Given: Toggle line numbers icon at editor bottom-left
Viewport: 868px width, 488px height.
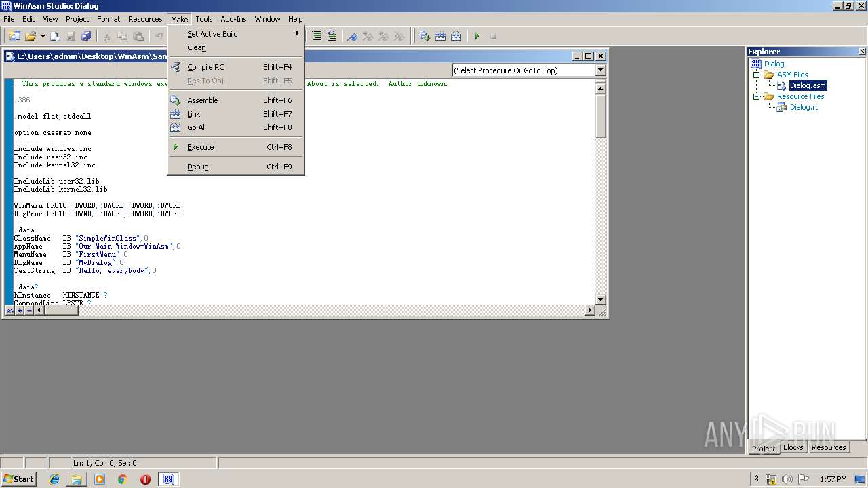Looking at the screenshot, I should pyautogui.click(x=9, y=310).
